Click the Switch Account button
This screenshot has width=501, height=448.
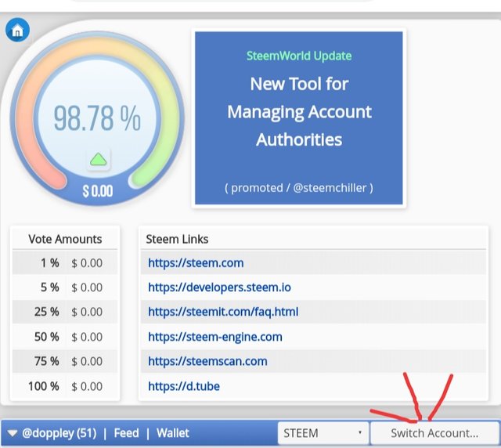point(434,433)
